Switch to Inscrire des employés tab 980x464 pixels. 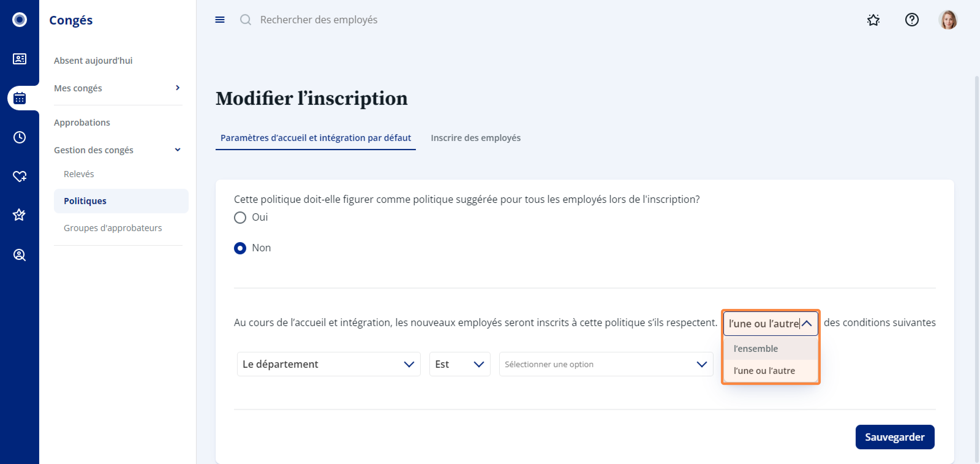click(476, 138)
